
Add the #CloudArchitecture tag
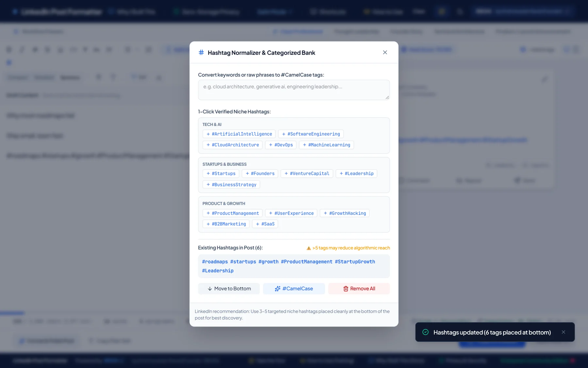point(233,145)
